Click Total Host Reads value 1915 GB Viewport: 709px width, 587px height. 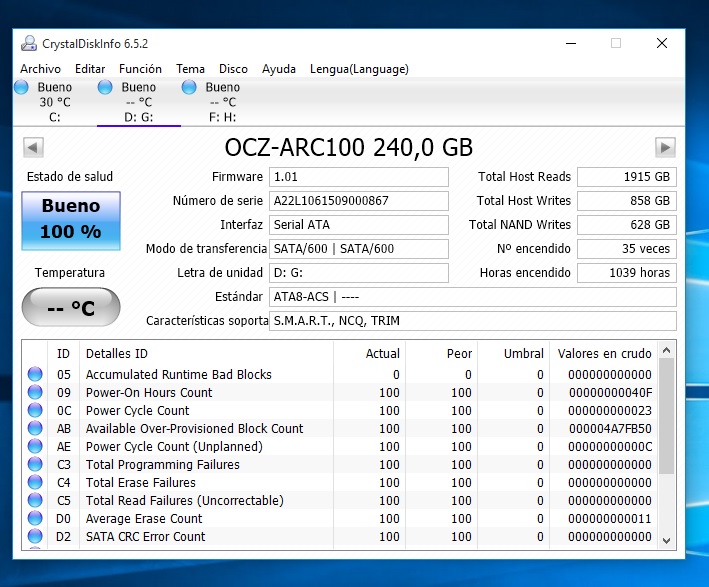click(x=627, y=177)
